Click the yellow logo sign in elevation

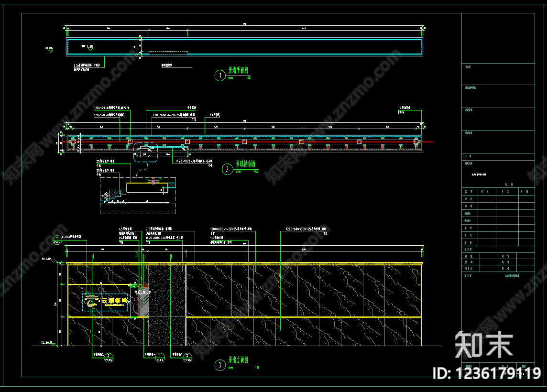point(105,302)
